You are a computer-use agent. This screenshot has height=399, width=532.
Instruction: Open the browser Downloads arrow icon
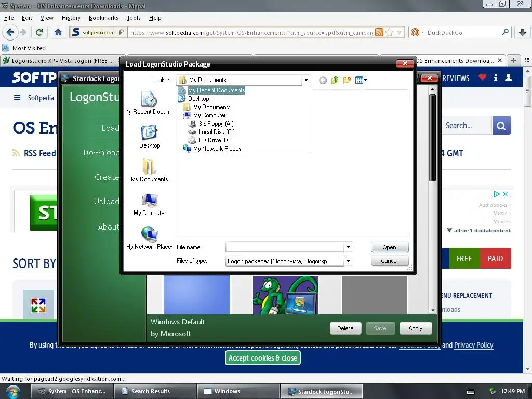523,32
